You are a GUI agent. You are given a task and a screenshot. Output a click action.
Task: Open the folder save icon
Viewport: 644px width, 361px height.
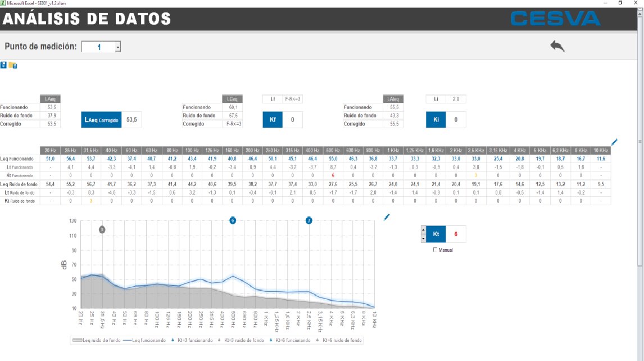coord(13,65)
